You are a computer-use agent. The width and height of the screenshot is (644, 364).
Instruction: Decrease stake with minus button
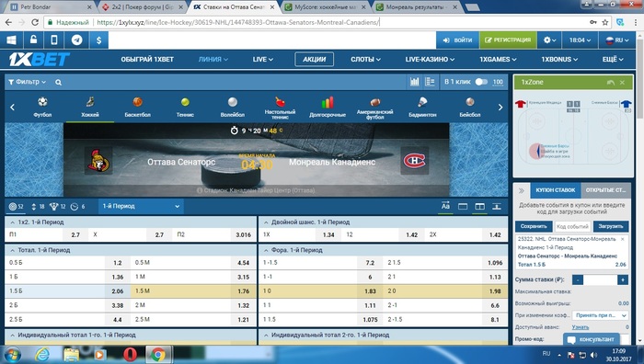578,279
